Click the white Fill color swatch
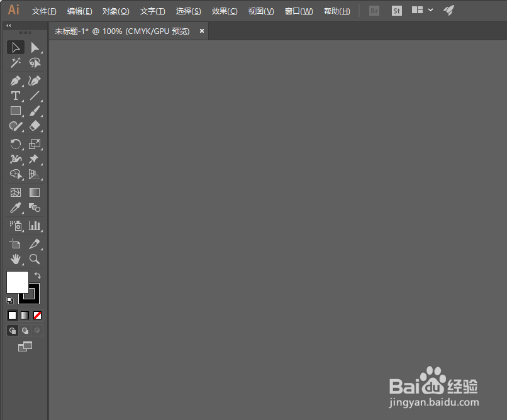The image size is (507, 420). tap(18, 282)
